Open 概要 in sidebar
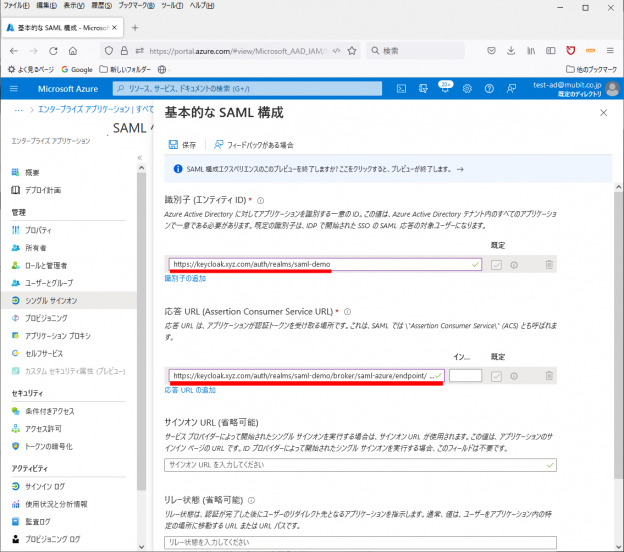The width and height of the screenshot is (624, 552). coord(32,172)
